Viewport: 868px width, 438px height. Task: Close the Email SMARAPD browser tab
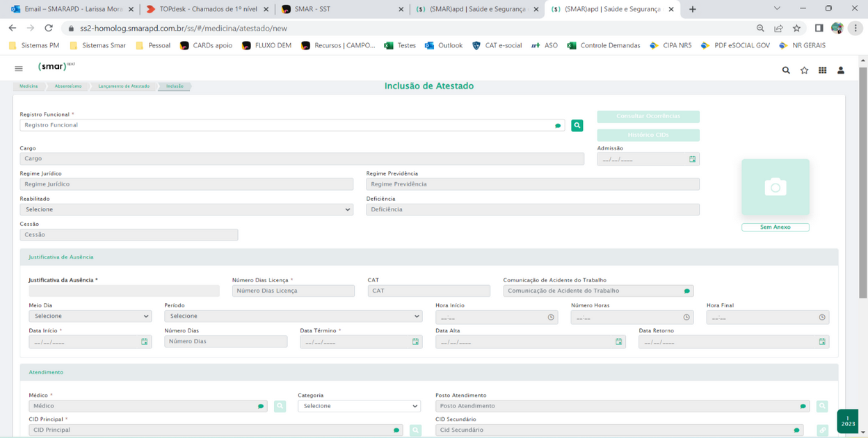click(x=130, y=9)
